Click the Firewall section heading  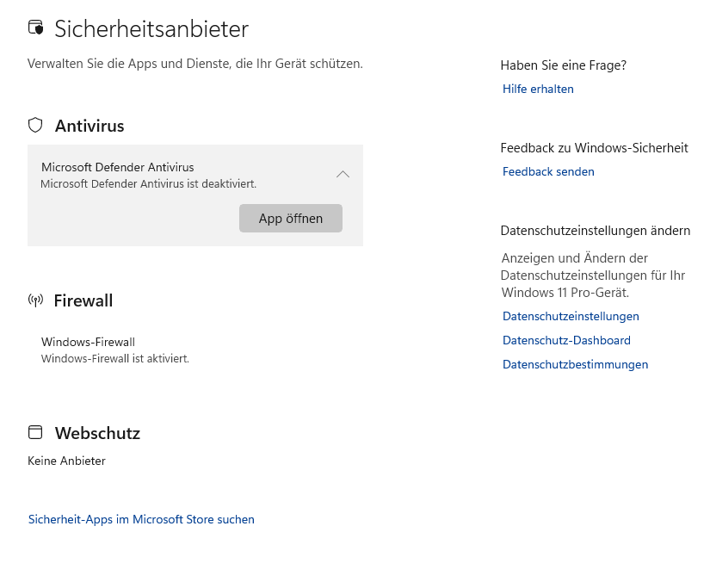(83, 300)
